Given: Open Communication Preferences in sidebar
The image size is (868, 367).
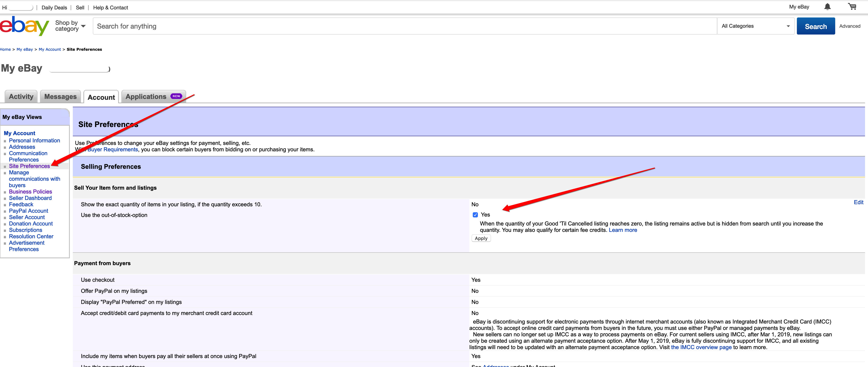Looking at the screenshot, I should pyautogui.click(x=28, y=156).
